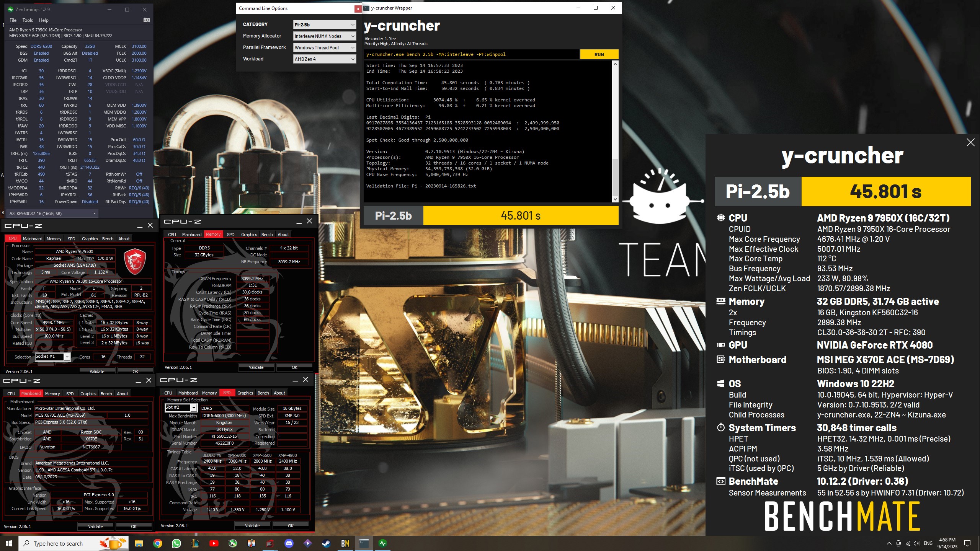980x551 pixels.
Task: Click Validate in the CPU-Z Mainboard window
Action: point(95,527)
